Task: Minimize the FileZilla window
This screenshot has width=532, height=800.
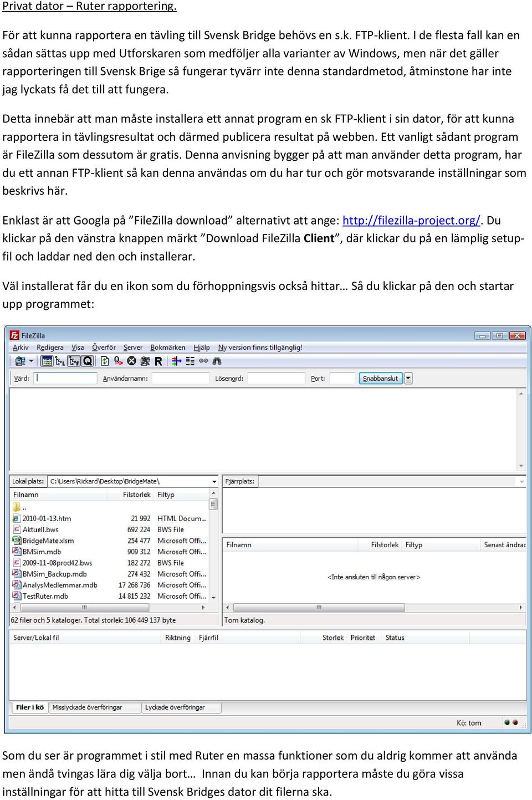Action: 483,335
